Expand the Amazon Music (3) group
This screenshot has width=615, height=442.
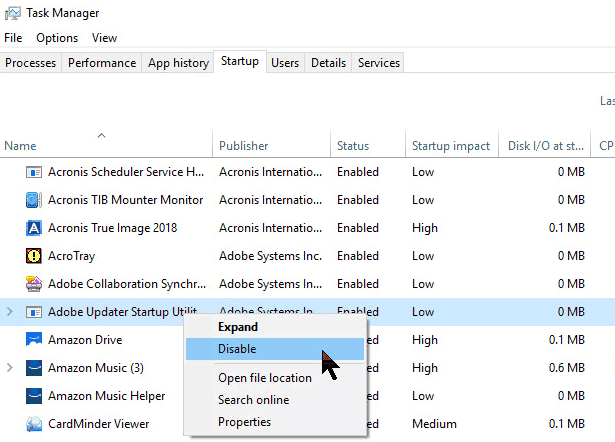point(10,368)
